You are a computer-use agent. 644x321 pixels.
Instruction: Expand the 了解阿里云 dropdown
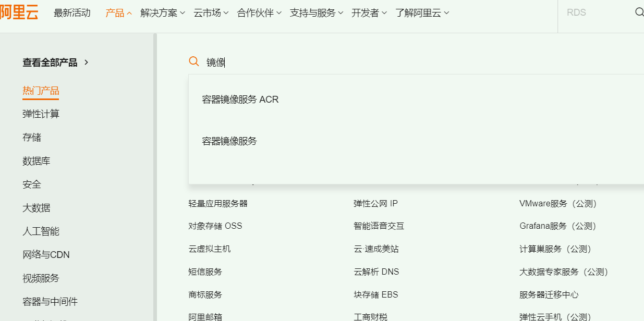[422, 13]
